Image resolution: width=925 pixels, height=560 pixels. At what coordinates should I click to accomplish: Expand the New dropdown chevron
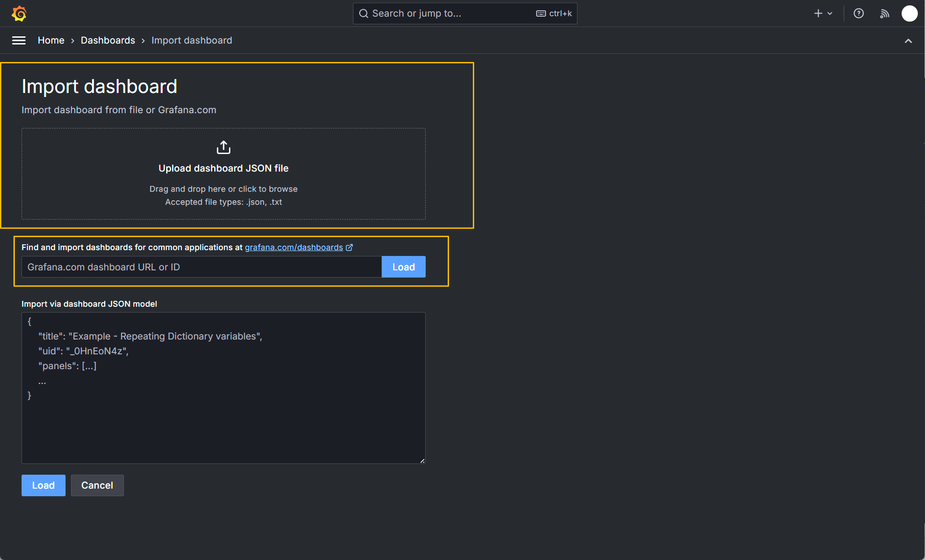[830, 13]
